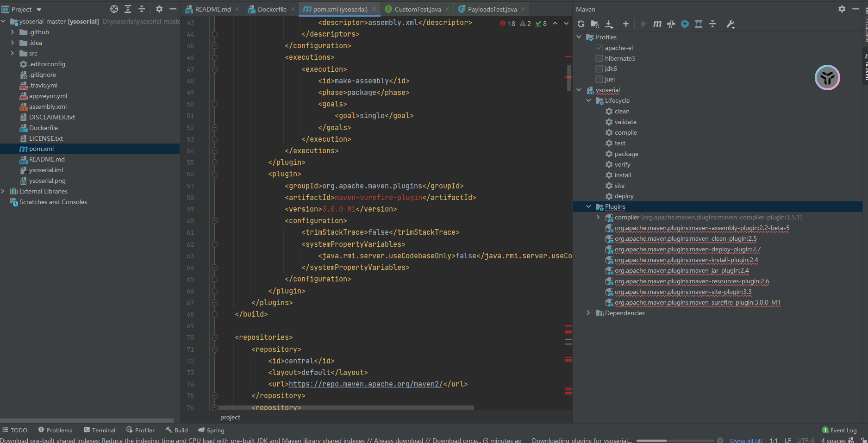Open the Build tool window

pyautogui.click(x=177, y=430)
